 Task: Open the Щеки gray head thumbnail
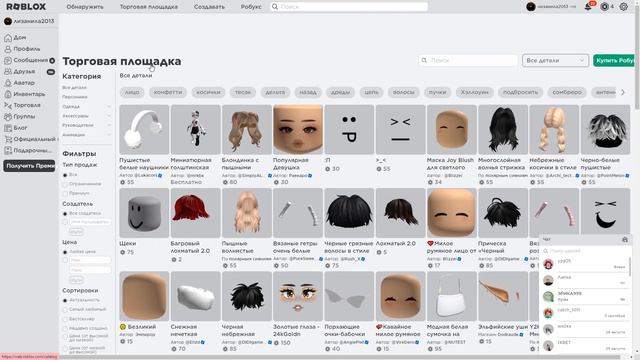pos(144,213)
